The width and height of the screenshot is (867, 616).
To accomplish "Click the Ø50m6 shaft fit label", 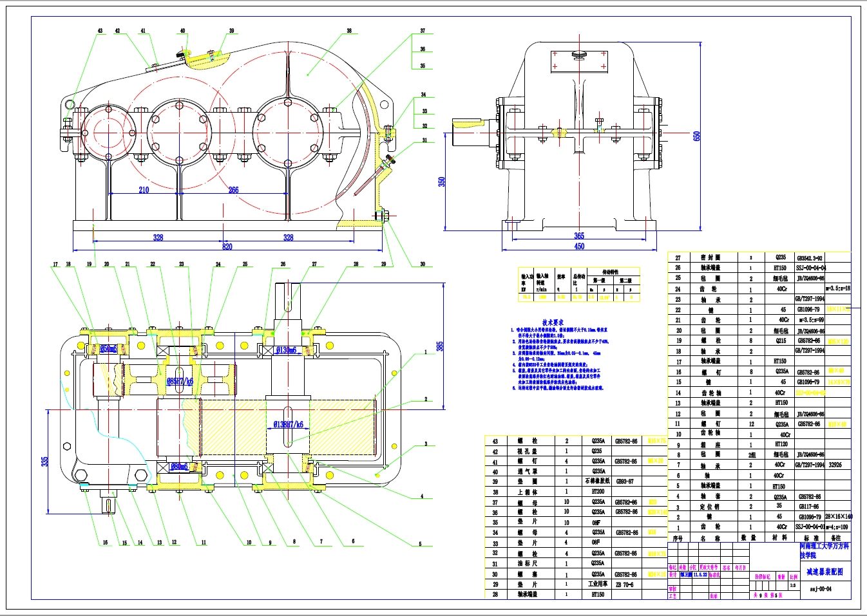I will pos(109,349).
